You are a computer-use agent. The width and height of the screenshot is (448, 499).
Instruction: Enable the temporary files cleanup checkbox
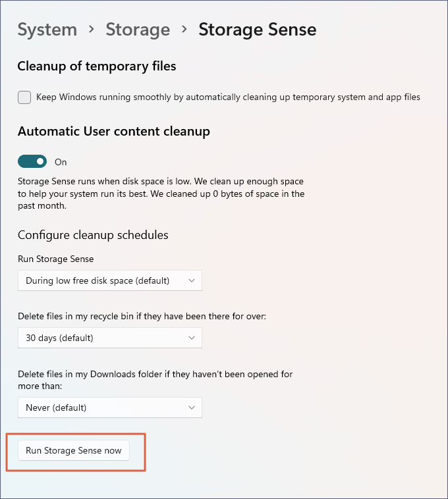(24, 97)
